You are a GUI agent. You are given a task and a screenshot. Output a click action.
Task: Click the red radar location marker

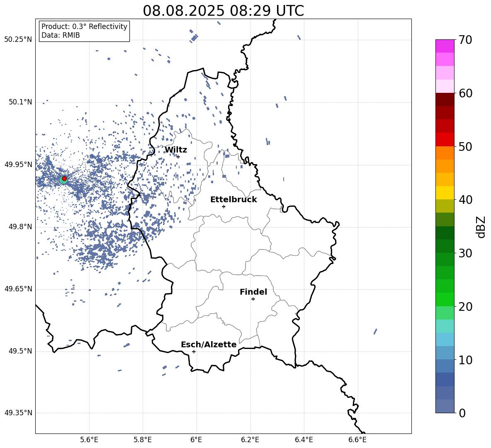(x=64, y=179)
